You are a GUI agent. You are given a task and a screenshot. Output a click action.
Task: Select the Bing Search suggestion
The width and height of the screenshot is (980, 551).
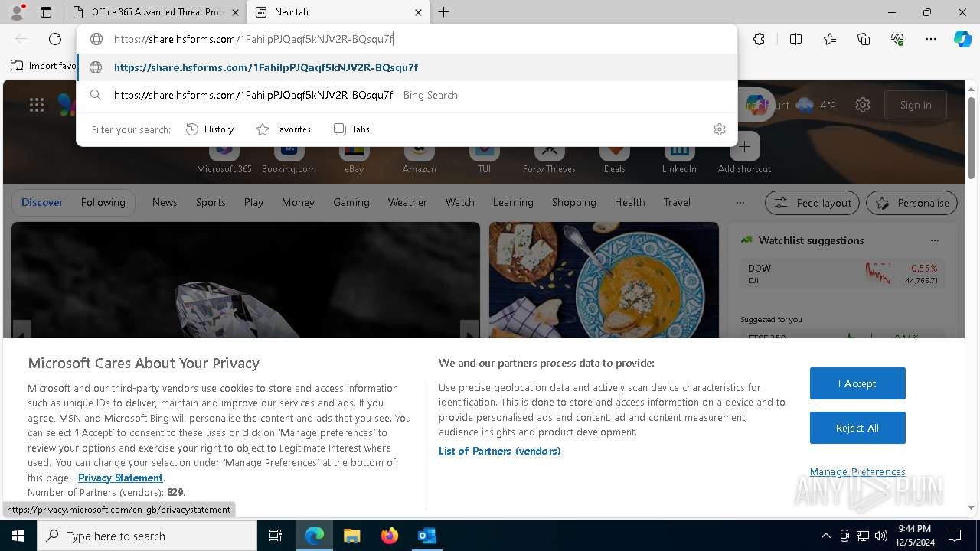pos(407,95)
